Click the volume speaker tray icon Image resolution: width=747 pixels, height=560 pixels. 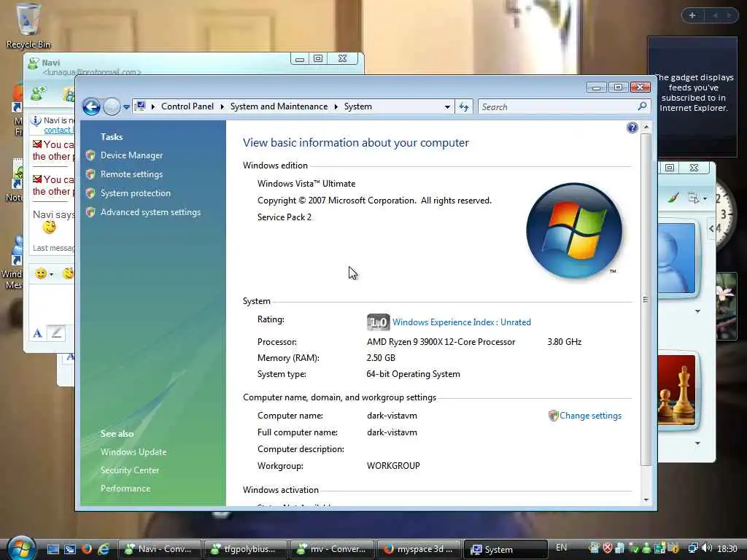(706, 548)
